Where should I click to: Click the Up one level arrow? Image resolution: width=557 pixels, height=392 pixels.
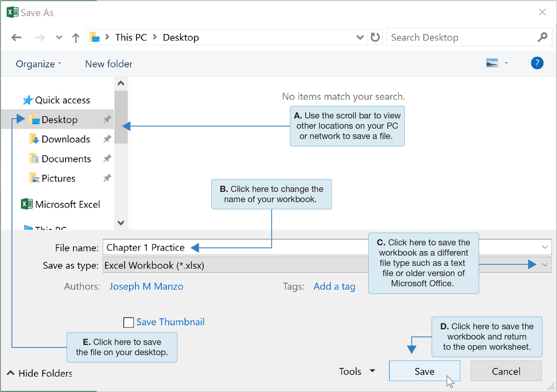click(x=76, y=38)
